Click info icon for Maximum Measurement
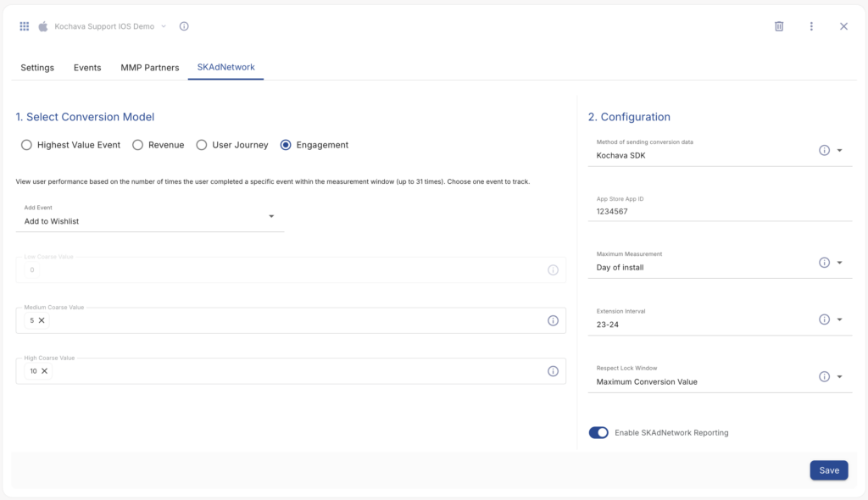Image resolution: width=868 pixels, height=500 pixels. click(824, 263)
